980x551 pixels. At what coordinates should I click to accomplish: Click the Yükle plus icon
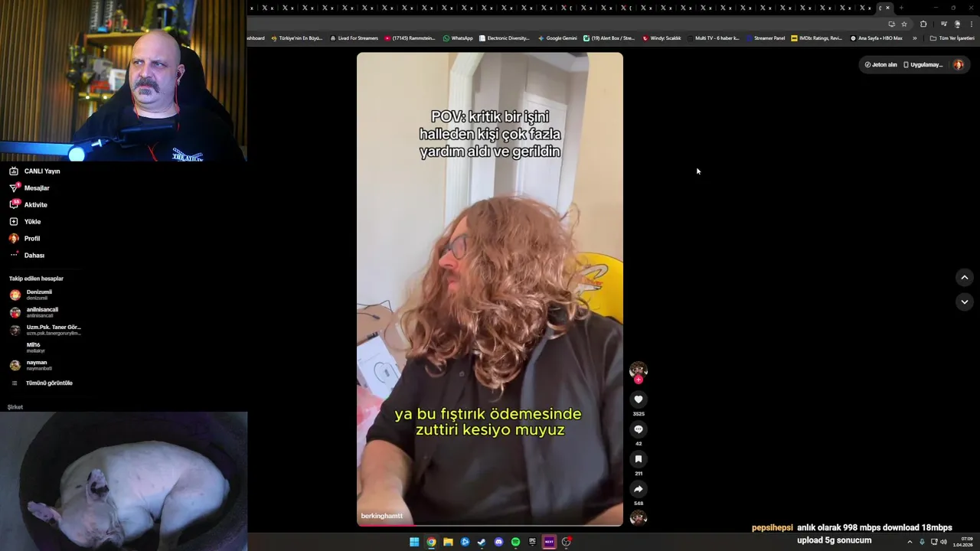14,222
